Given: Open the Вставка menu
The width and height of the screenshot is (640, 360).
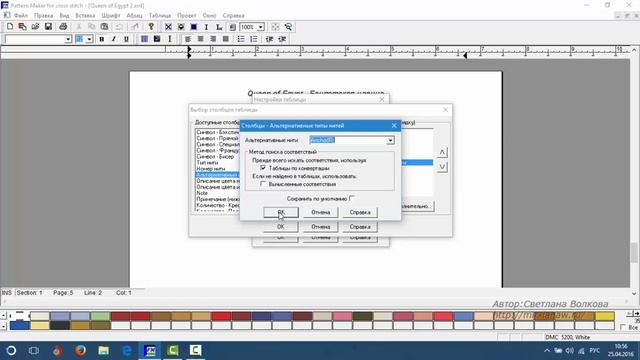Looking at the screenshot, I should [85, 16].
